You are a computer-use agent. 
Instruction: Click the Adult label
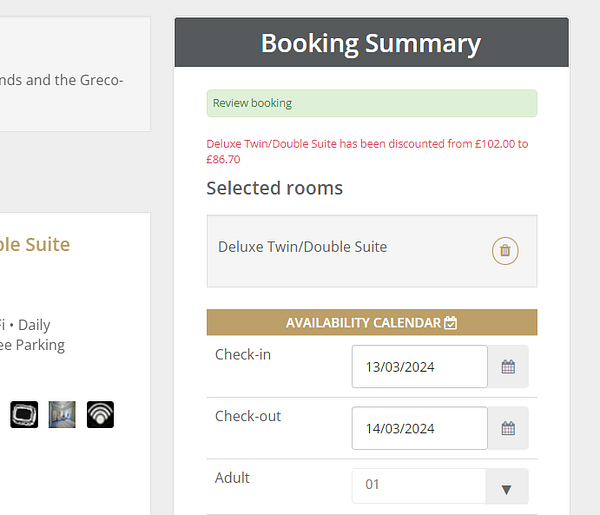tap(233, 478)
